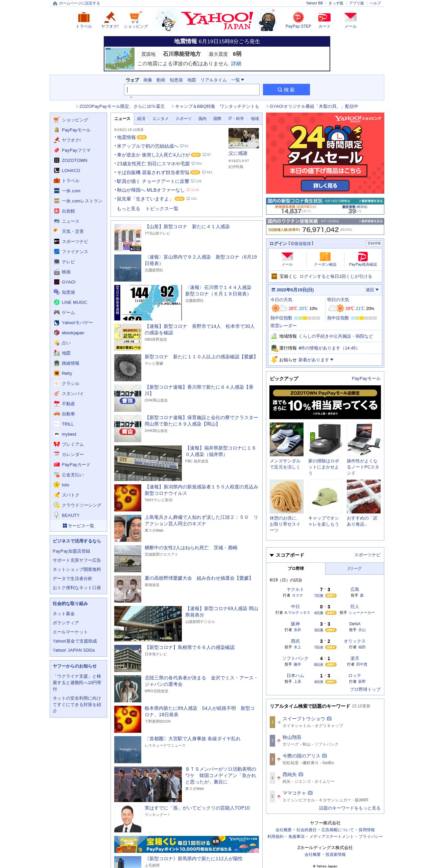
Task: Open GYAO! in the sidebar
Action: 69,282
